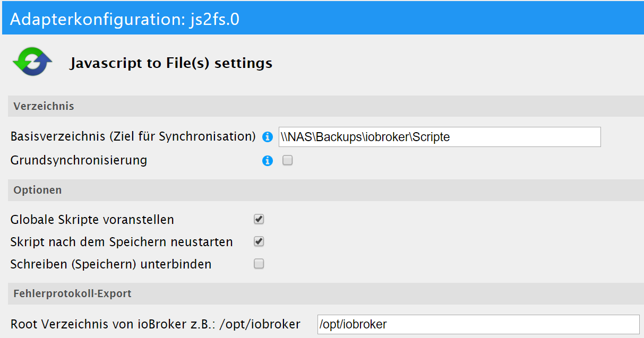The image size is (644, 338).
Task: Click the Javascript to File(s) settings heading
Action: point(170,64)
